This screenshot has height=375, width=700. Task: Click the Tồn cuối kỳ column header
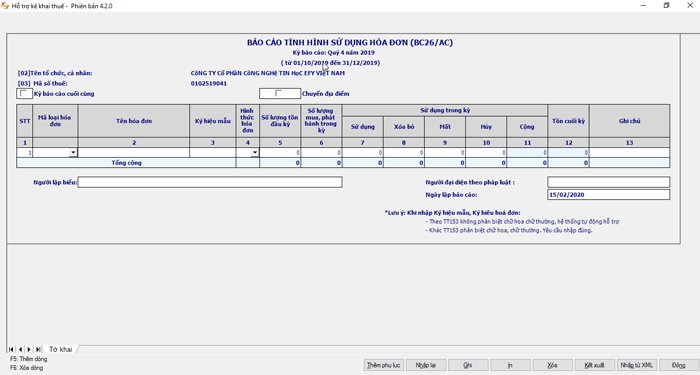(568, 121)
